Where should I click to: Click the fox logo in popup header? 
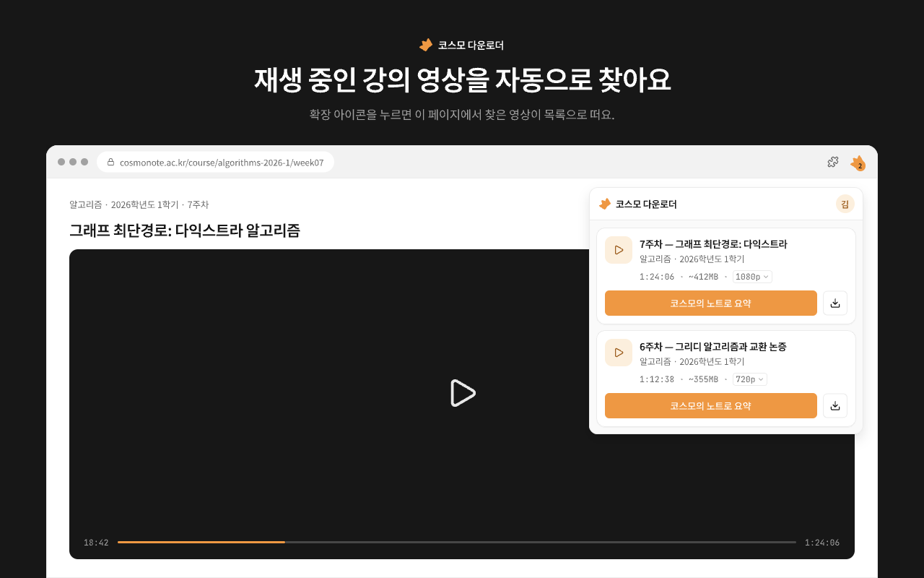click(x=605, y=204)
